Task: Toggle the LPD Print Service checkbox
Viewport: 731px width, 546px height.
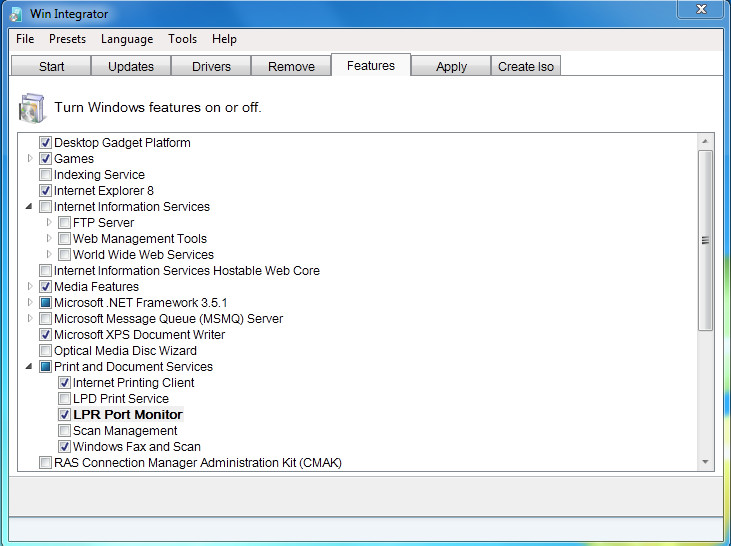Action: click(x=64, y=399)
